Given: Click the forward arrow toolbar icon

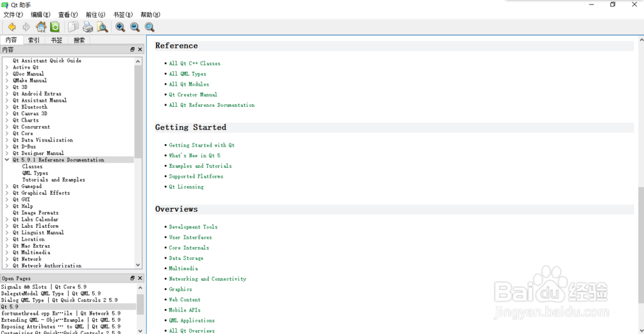Looking at the screenshot, I should pos(26,27).
